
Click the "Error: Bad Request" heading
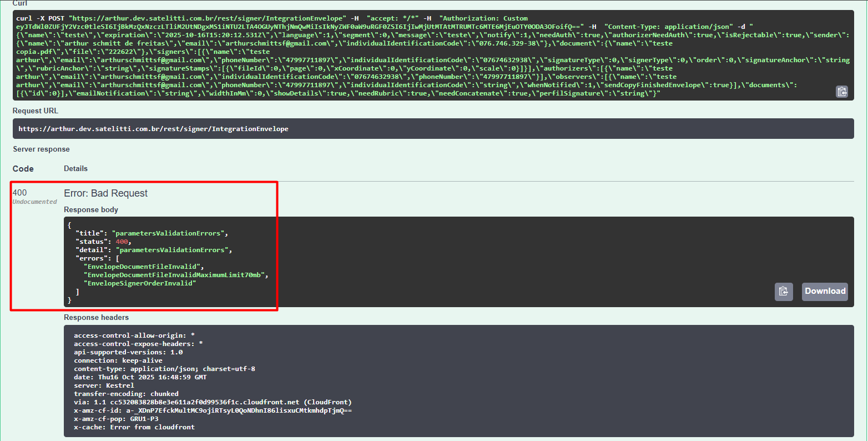[105, 193]
